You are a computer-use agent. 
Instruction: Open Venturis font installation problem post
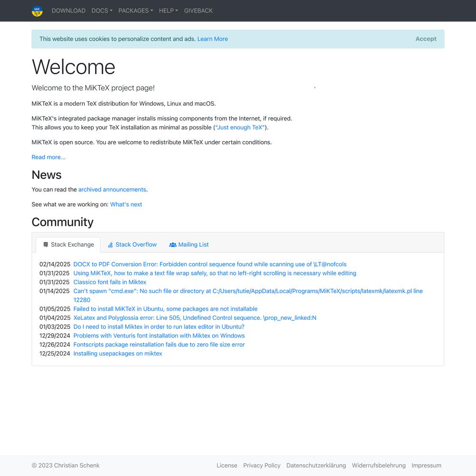point(159,336)
